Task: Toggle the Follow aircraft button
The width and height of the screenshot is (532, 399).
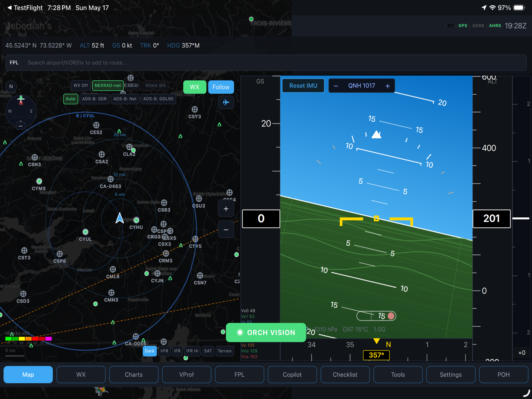Action: 221,87
